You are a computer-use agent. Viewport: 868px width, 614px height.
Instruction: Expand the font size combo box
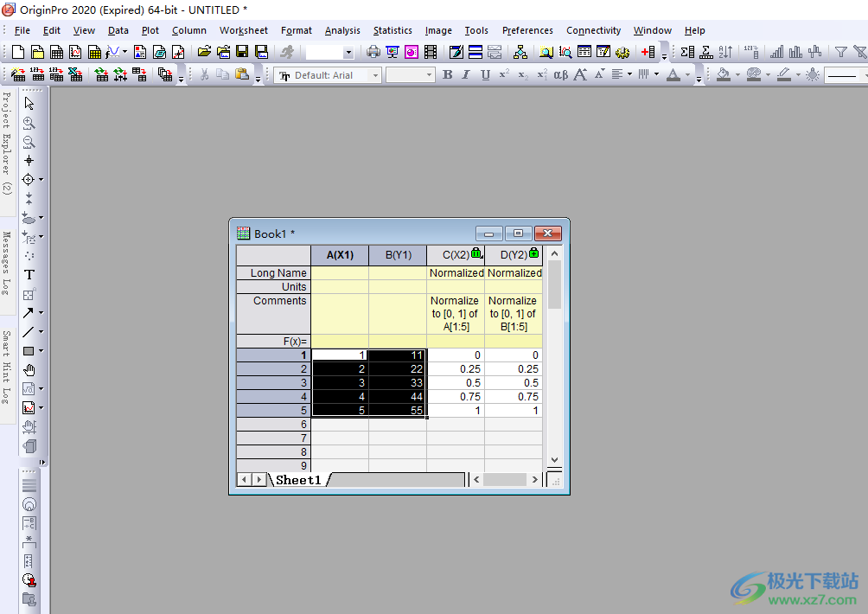click(x=429, y=75)
